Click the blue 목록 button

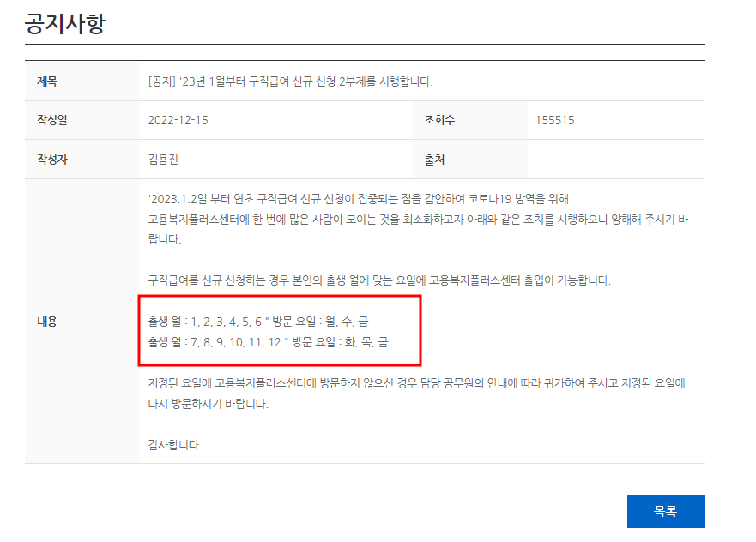pos(665,511)
